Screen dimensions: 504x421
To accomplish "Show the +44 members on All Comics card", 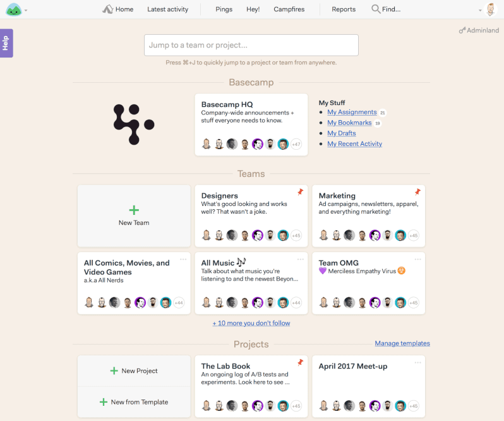I will [179, 303].
